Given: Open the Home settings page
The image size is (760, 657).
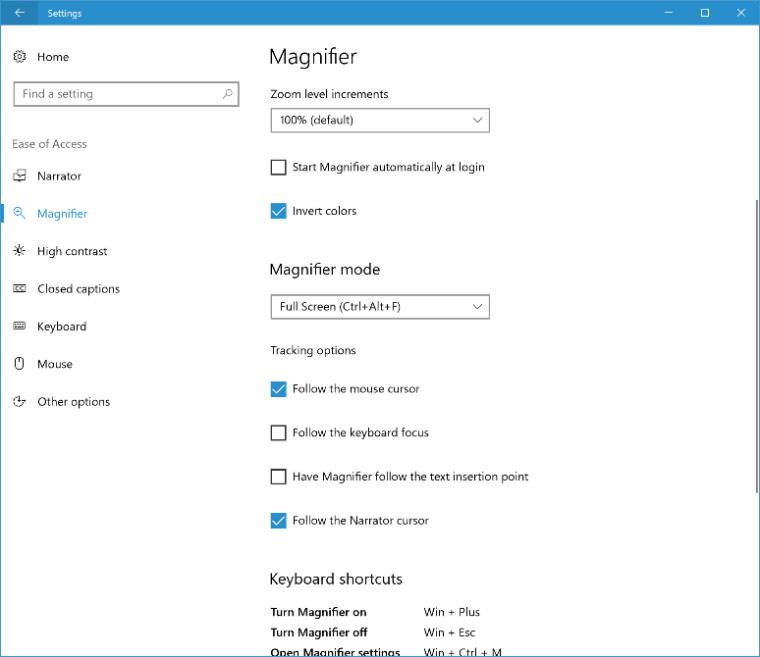Looking at the screenshot, I should coord(53,57).
